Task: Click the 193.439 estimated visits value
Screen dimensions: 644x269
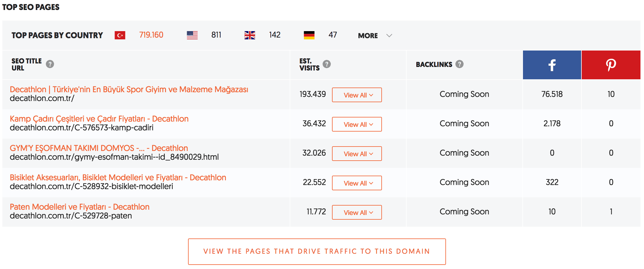Action: [313, 94]
